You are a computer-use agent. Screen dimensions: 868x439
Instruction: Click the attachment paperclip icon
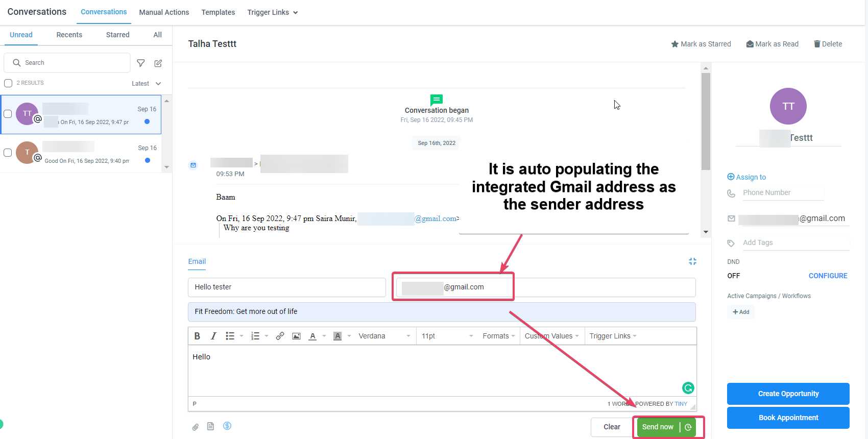[x=195, y=427]
